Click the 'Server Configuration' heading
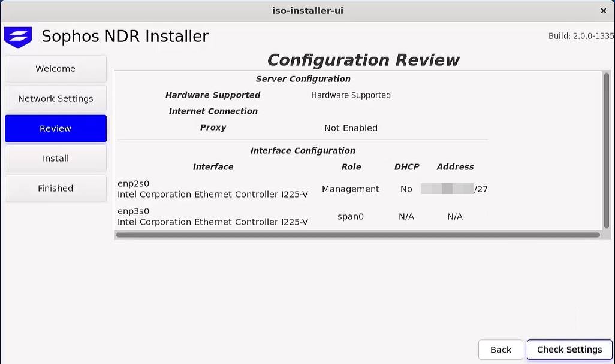This screenshot has width=615, height=364. coord(303,79)
